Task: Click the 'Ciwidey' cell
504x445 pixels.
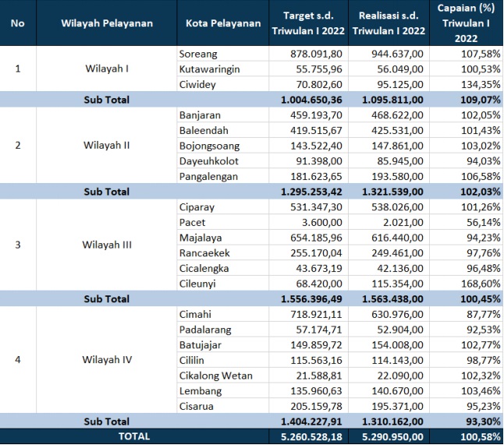Action: (223, 84)
